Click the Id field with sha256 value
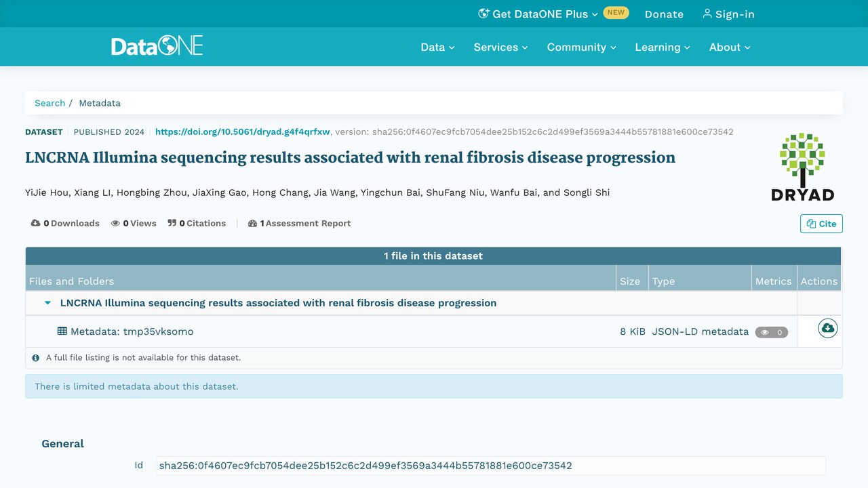Viewport: 868px width, 488px height. [491, 466]
